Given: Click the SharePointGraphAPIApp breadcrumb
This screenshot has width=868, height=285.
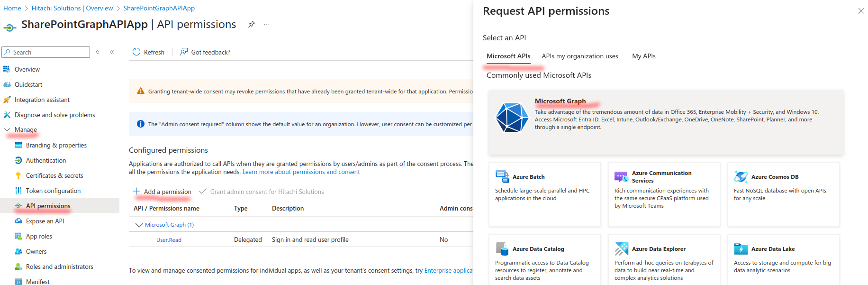Looking at the screenshot, I should click(159, 8).
